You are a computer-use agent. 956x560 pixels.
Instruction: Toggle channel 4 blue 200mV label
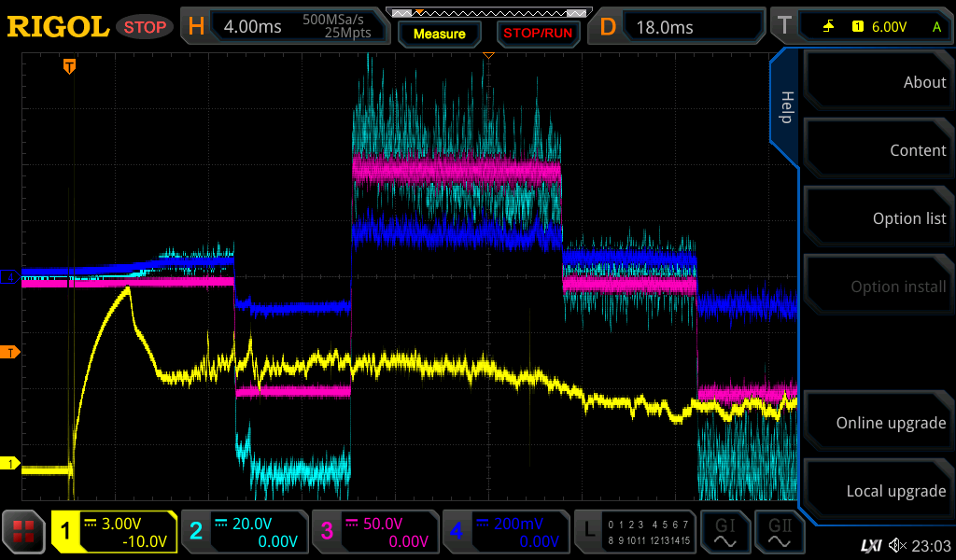click(506, 532)
